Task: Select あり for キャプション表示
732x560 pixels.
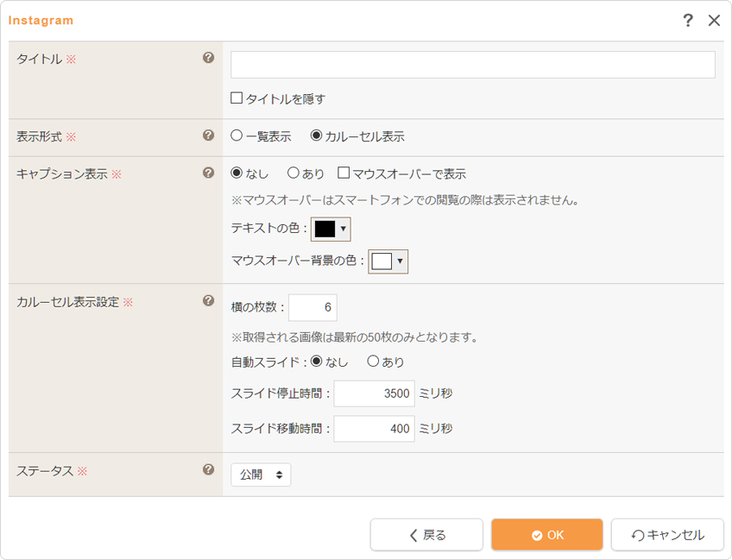Action: point(293,173)
